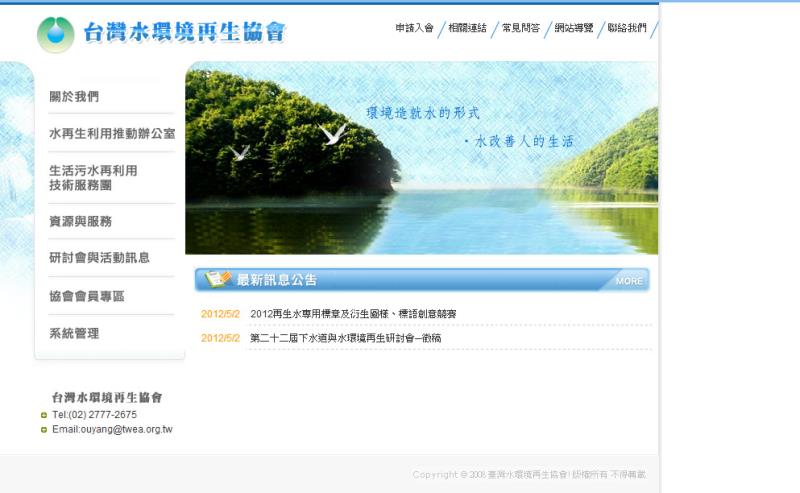Open the 關於我們 sidebar item
The height and width of the screenshot is (493, 800).
[x=74, y=96]
